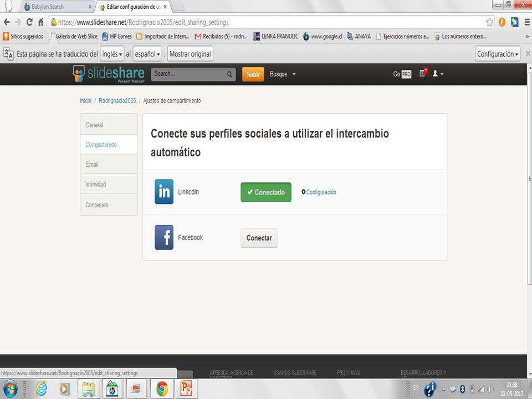
Task: Click the translate icon in the translation bar
Action: click(x=8, y=54)
